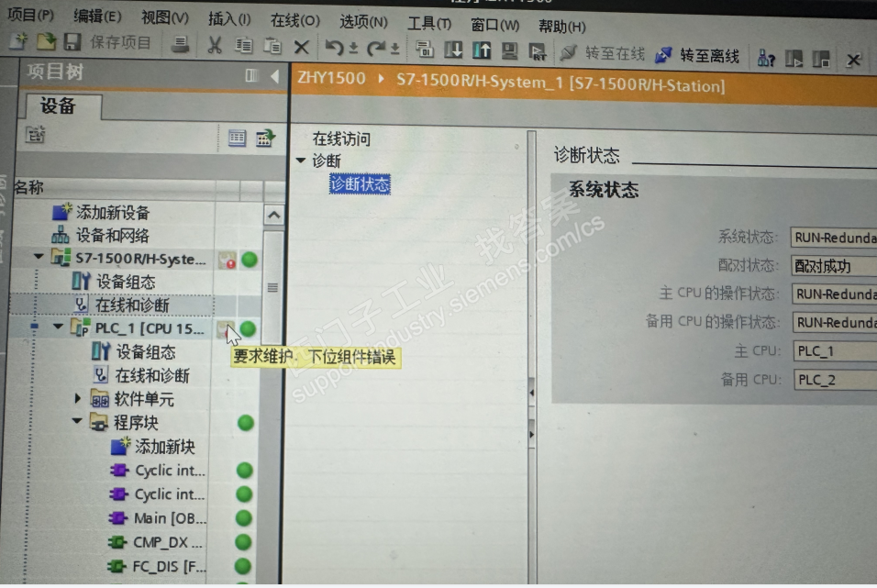Click the toolbar X icon at far right
The image size is (877, 588).
coord(853,60)
